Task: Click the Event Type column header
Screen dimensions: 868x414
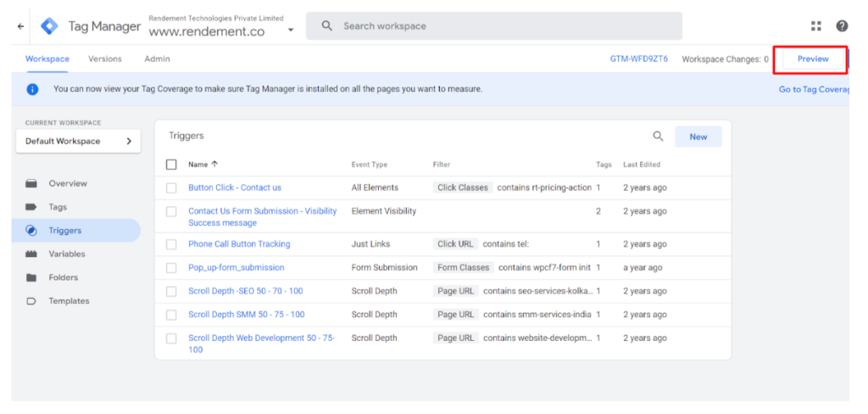Action: click(x=370, y=165)
